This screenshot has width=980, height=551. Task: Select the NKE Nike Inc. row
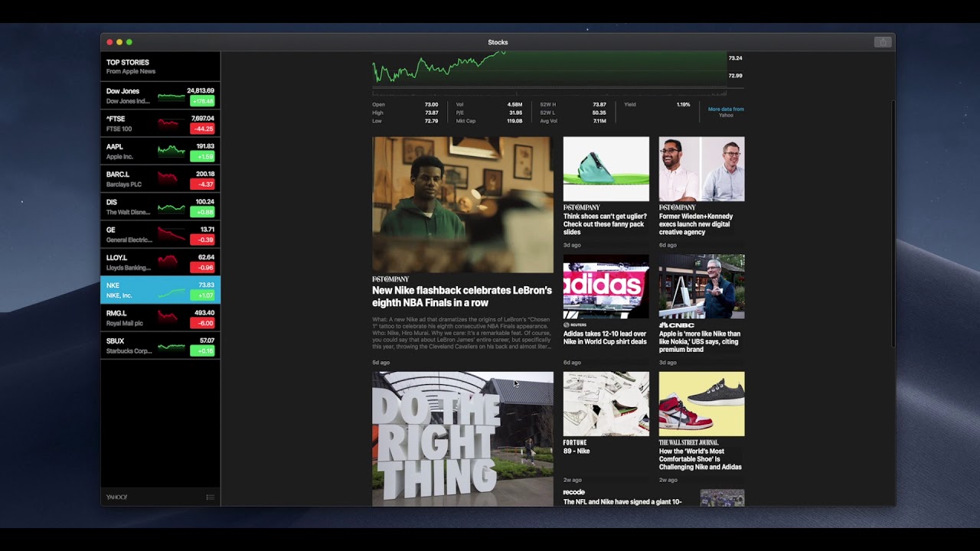pyautogui.click(x=160, y=290)
